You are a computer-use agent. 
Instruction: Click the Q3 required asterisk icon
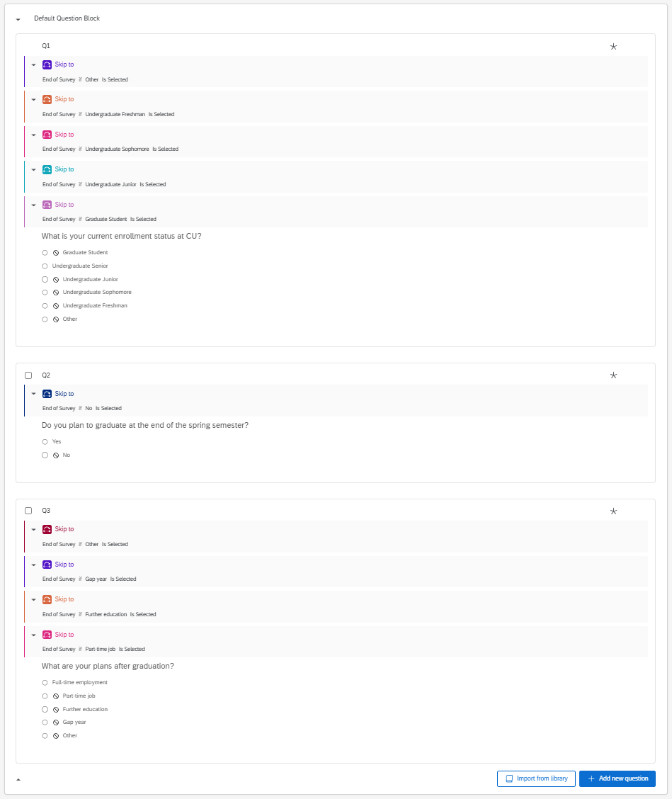(613, 511)
